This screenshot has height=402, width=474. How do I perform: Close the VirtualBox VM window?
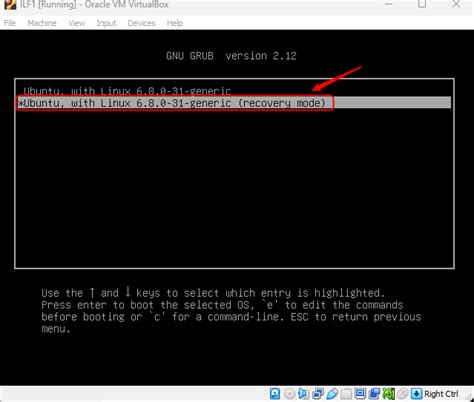456,4
